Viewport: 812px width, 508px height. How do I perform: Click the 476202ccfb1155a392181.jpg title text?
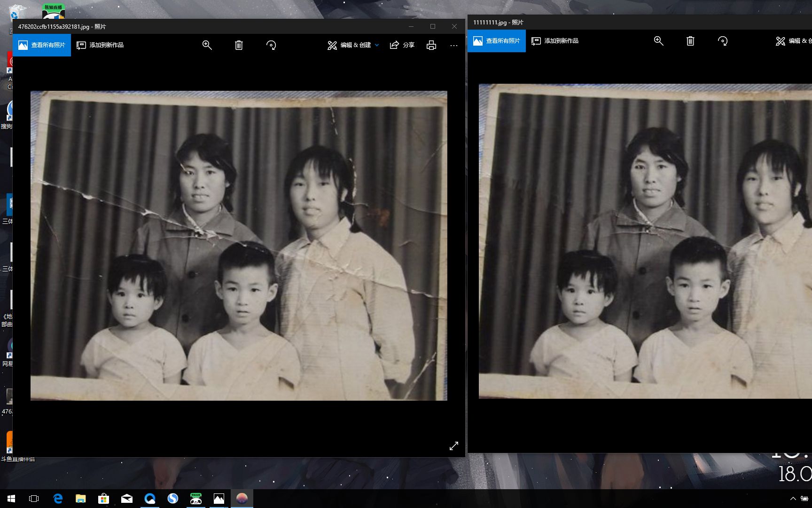(62, 27)
